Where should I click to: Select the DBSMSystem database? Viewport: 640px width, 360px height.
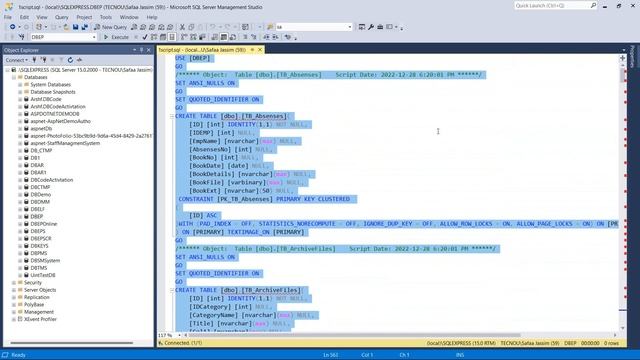pos(45,260)
